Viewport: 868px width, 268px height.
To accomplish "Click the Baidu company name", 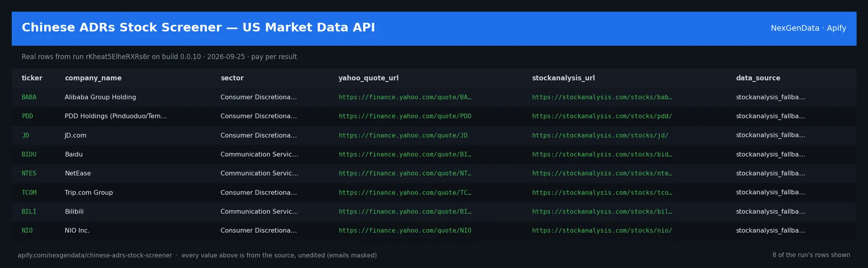I will click(74, 154).
